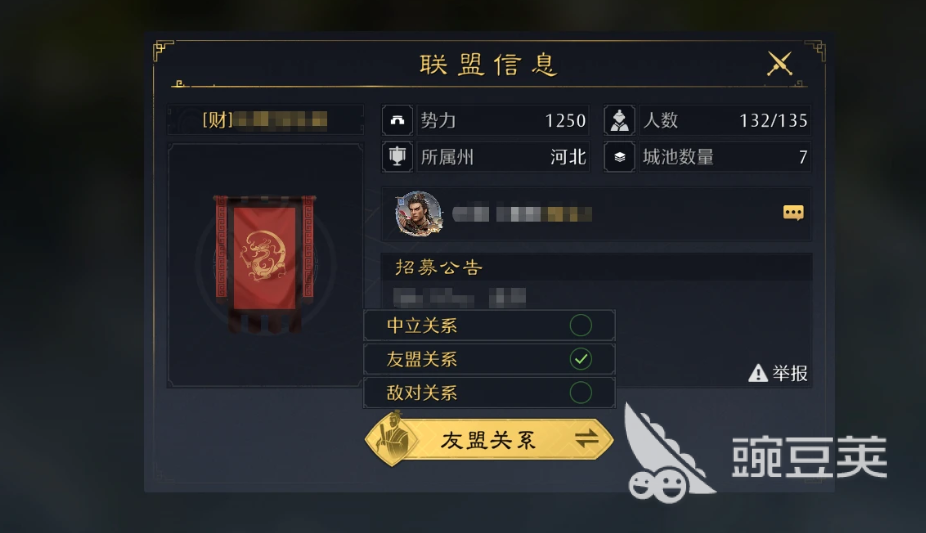Click the 所属州 shield icon
This screenshot has height=533, width=926.
[397, 156]
